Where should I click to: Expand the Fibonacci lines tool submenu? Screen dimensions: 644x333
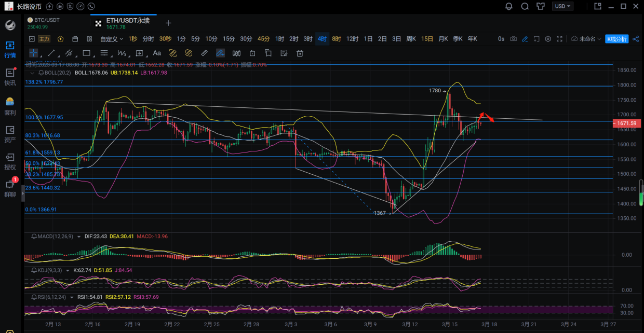point(112,56)
